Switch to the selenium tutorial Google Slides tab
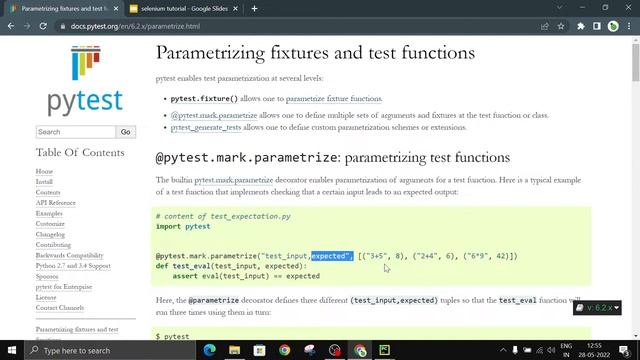The image size is (640, 360). 184,9
